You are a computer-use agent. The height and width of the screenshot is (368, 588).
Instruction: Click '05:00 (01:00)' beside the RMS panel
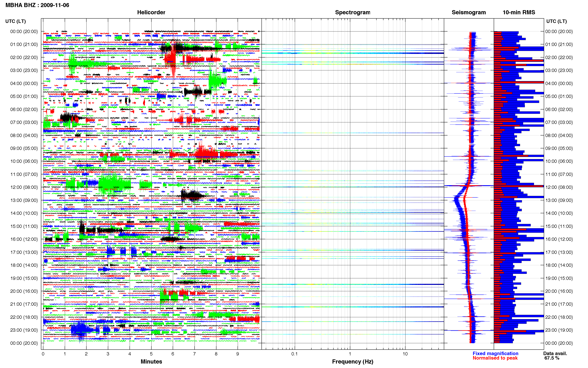pyautogui.click(x=559, y=96)
